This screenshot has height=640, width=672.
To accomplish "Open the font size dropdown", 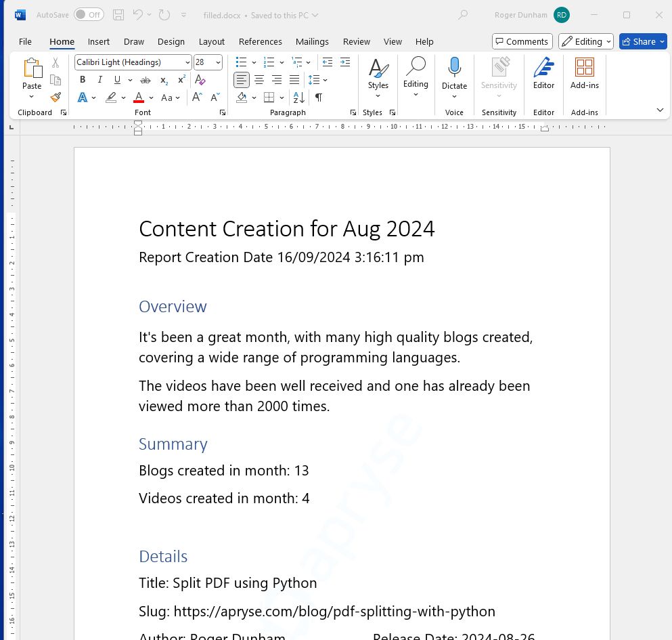I will 218,62.
